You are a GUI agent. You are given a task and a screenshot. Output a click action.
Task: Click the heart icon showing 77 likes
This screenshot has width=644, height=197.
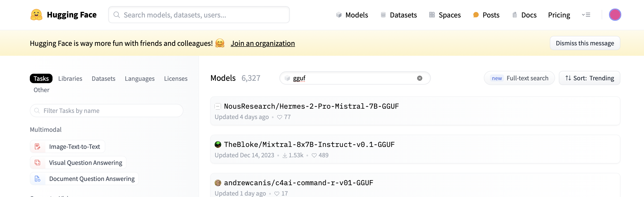(279, 117)
